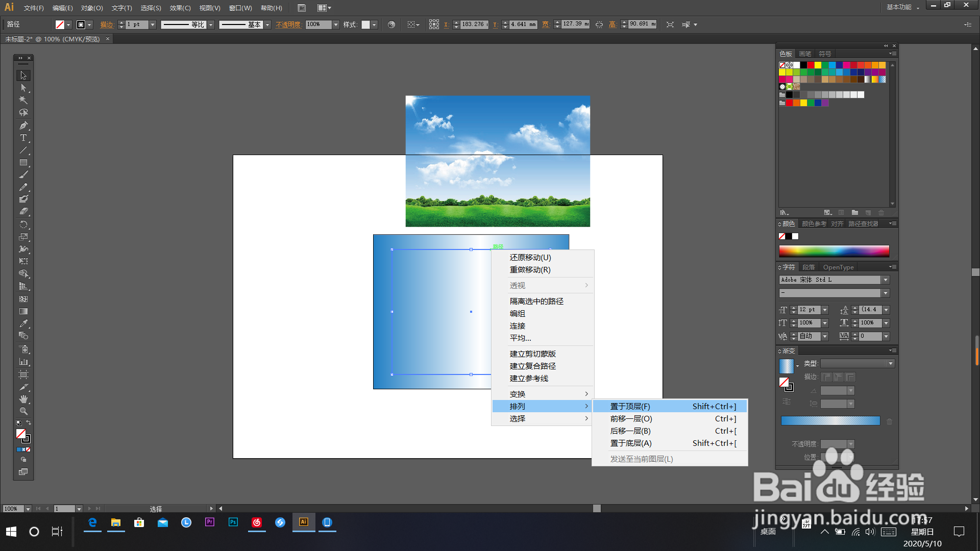Open the gradient 类型 dropdown

click(890, 364)
